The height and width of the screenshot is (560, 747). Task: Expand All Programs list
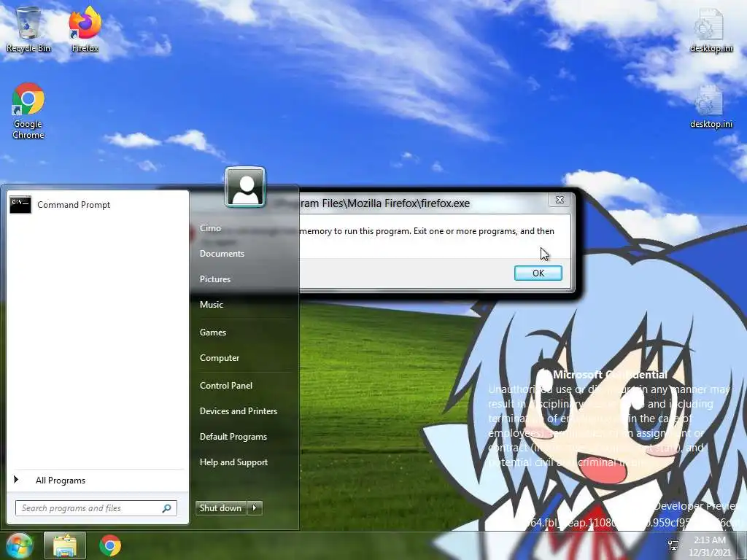[x=97, y=481]
